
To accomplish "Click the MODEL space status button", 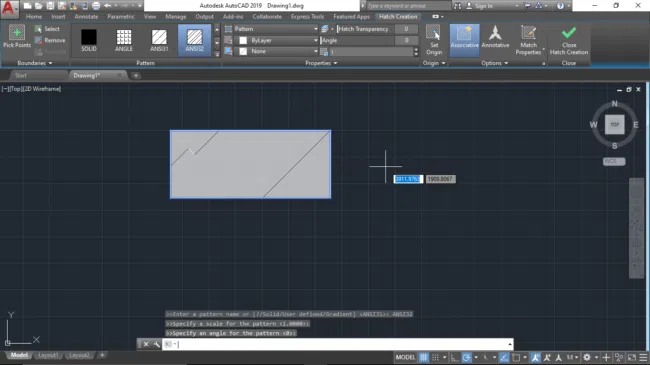I will coord(405,357).
